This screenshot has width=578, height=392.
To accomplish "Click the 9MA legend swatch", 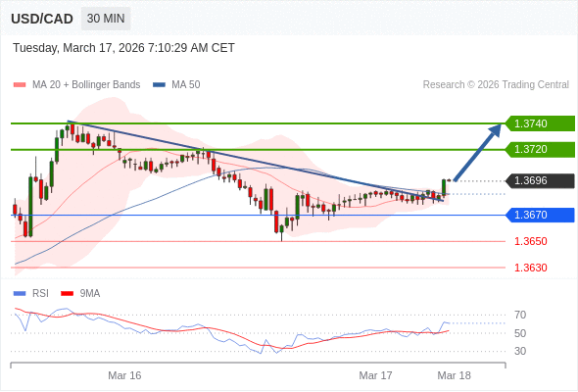I will tap(67, 294).
